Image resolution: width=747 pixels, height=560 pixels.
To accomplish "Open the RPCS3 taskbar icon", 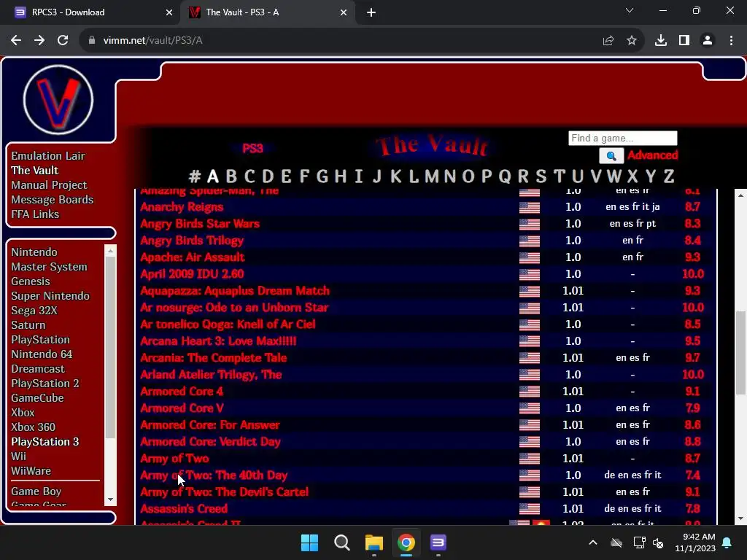I will [438, 542].
